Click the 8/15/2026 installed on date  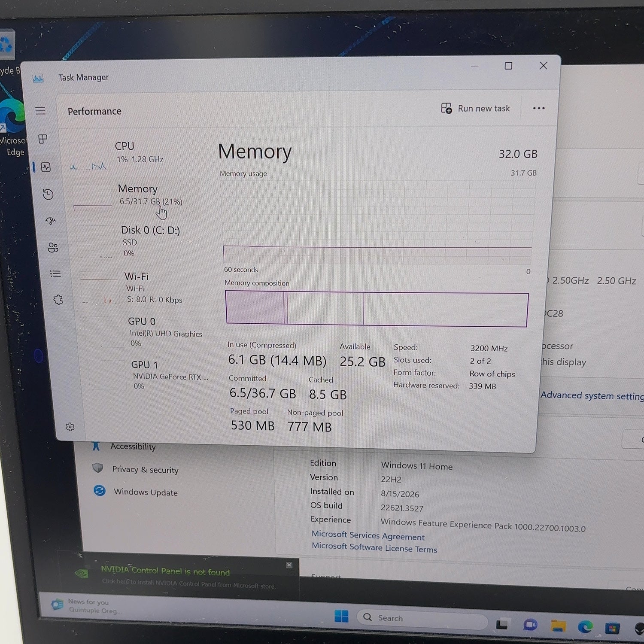tap(400, 494)
